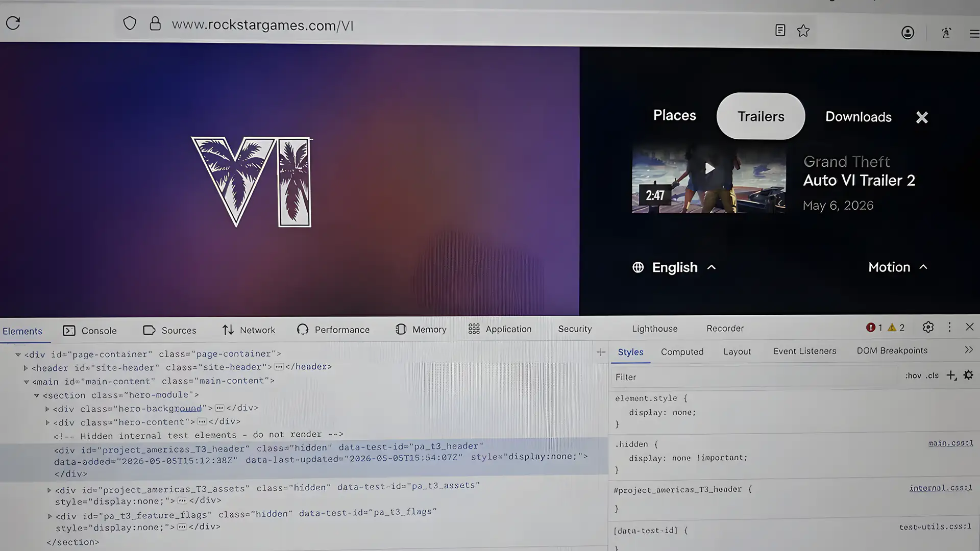
Task: Open the Sources DevTools tab
Action: [x=169, y=330]
